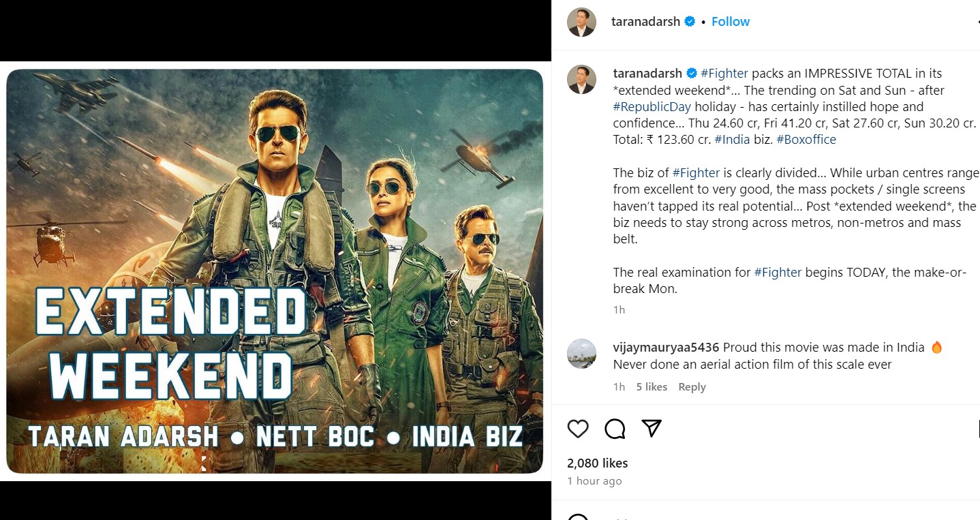Open vijaymauryaa5436 username link
980x520 pixels.
click(x=666, y=348)
